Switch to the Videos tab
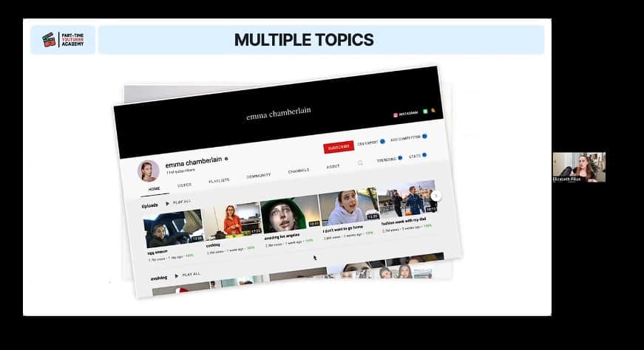The width and height of the screenshot is (644, 350). (x=184, y=185)
